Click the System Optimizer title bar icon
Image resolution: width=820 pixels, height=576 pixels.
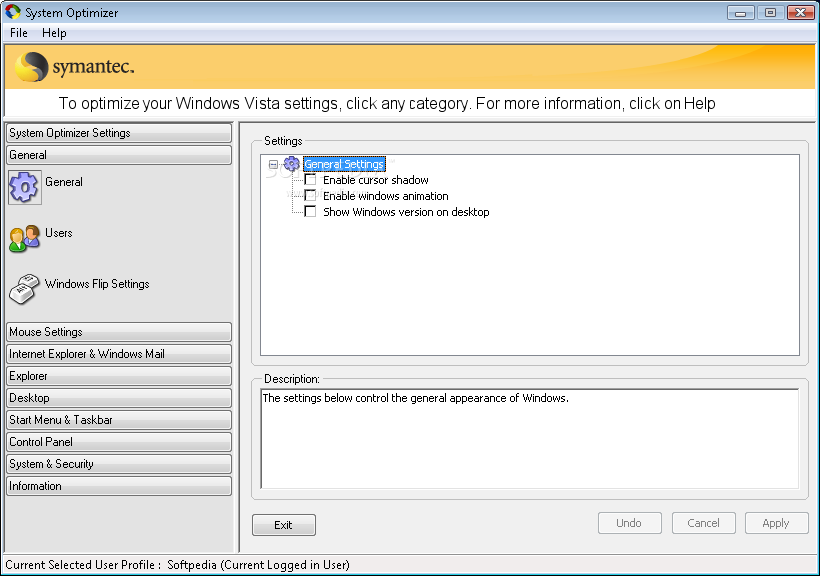tap(13, 12)
